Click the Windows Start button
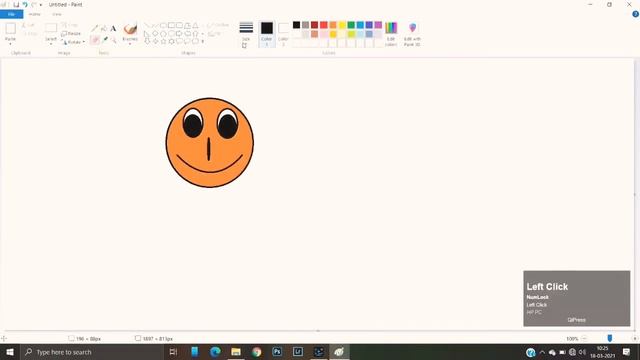 pyautogui.click(x=10, y=352)
